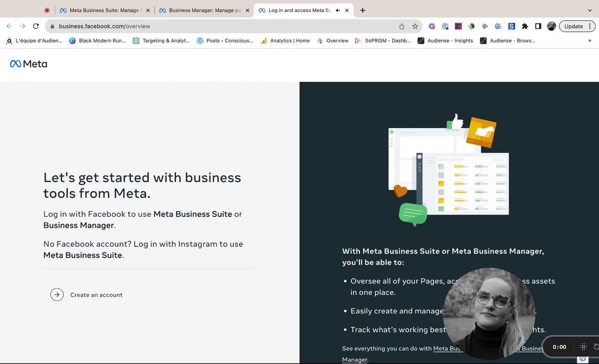Image resolution: width=599 pixels, height=364 pixels.
Task: Click the restart arrow on recorder
Action: 596,347
